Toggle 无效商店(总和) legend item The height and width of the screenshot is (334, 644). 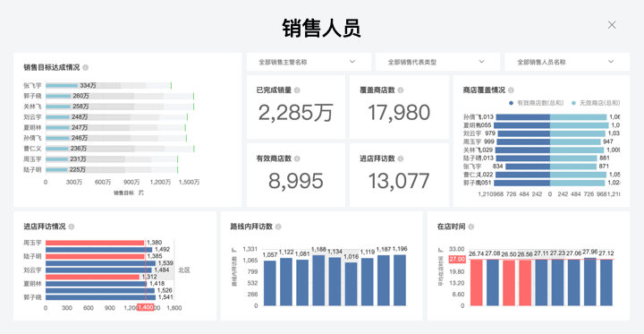pyautogui.click(x=596, y=103)
